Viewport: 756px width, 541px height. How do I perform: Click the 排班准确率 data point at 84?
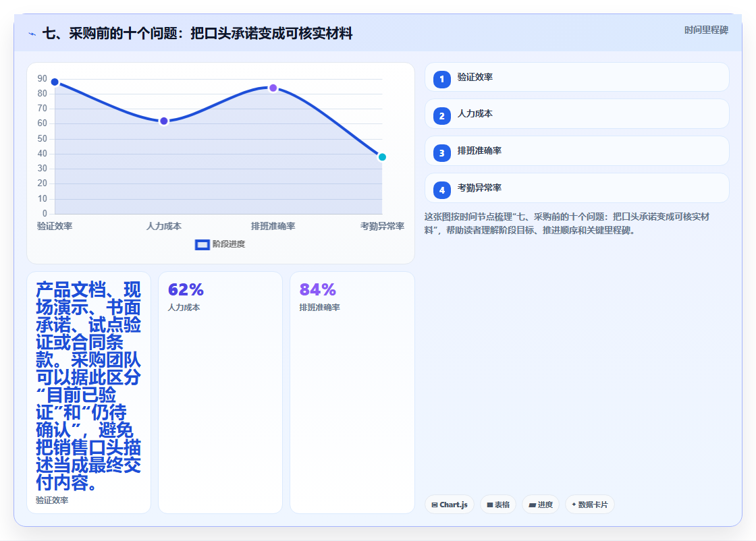[273, 88]
